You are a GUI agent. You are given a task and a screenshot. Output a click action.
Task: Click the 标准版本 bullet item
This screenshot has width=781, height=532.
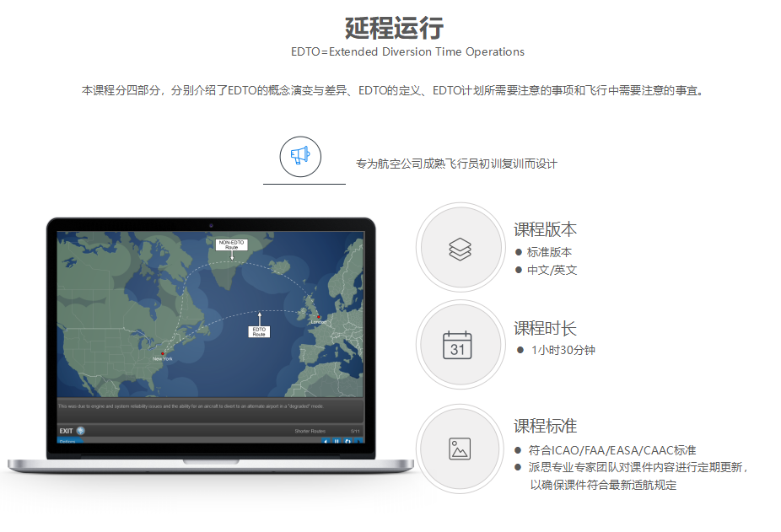pos(549,252)
